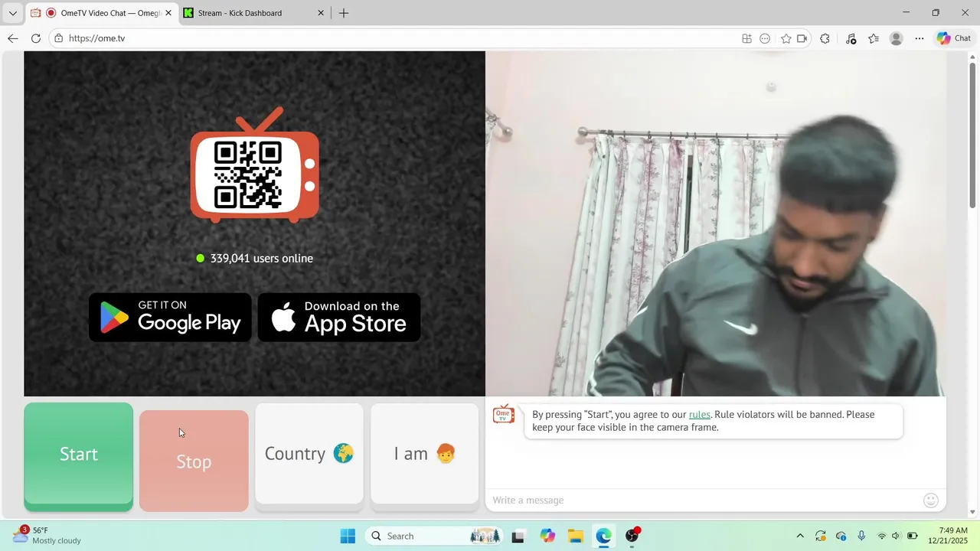Add this page to favorites

click(786, 38)
